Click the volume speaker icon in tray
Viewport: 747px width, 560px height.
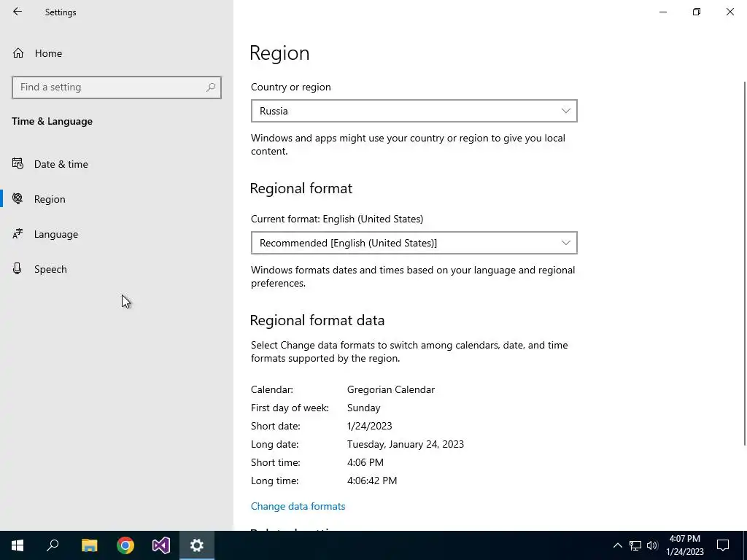pyautogui.click(x=652, y=545)
